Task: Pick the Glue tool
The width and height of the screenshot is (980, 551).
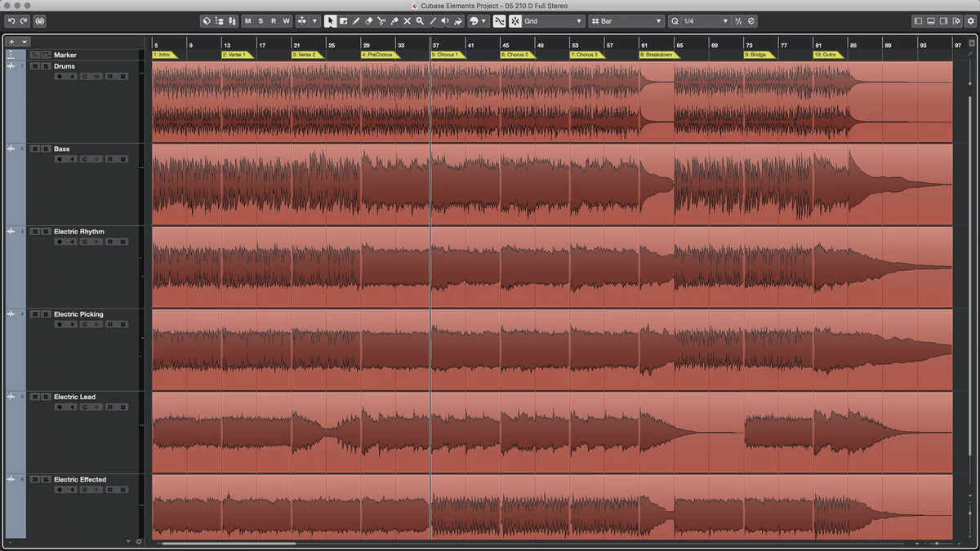Action: 394,21
